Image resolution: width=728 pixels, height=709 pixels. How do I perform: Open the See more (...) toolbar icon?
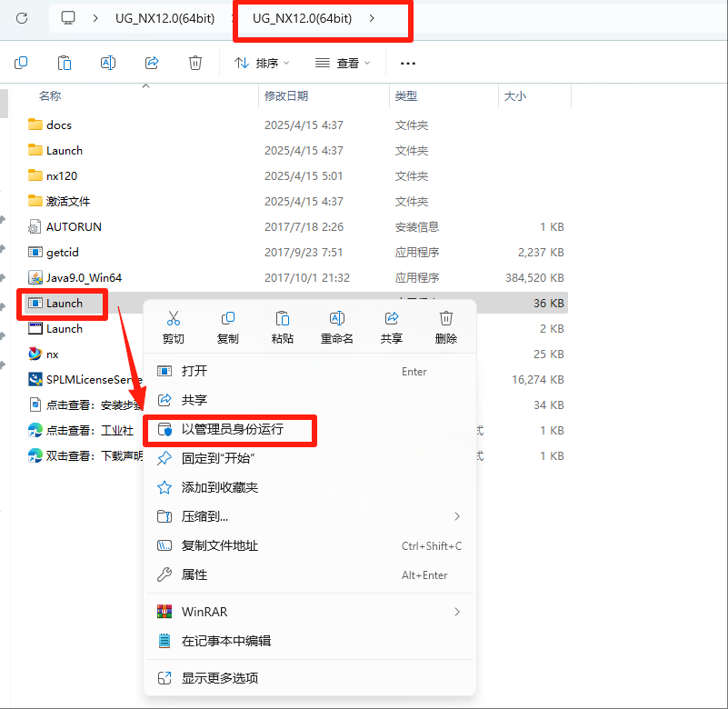(x=407, y=63)
